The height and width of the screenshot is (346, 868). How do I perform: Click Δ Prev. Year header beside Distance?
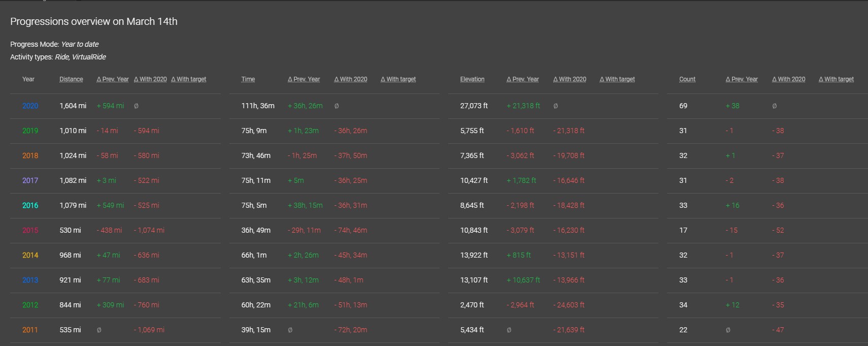113,79
